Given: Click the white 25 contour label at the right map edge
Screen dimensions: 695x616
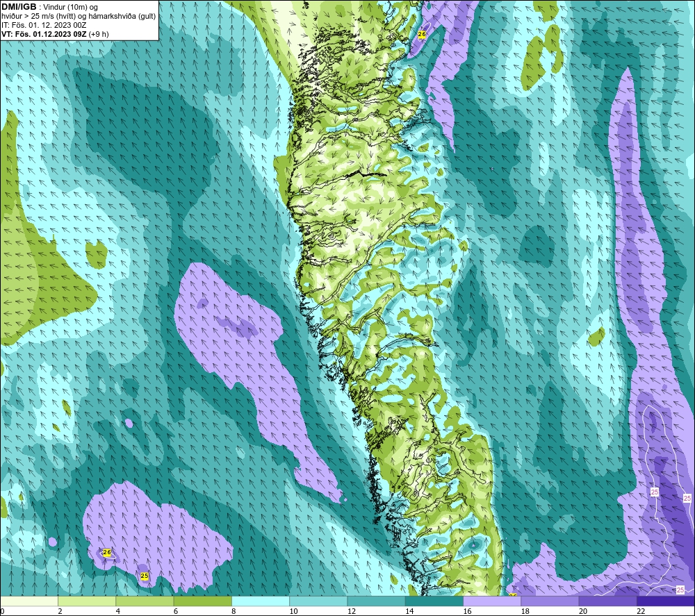Looking at the screenshot, I should [687, 498].
